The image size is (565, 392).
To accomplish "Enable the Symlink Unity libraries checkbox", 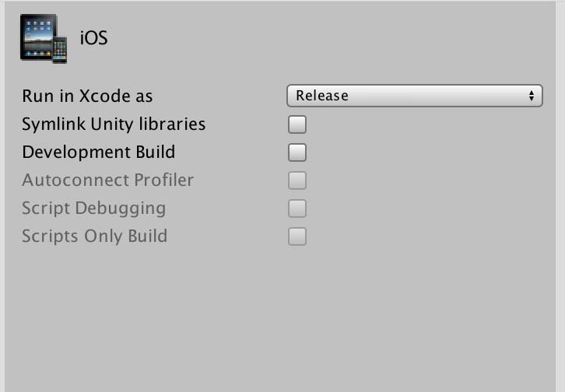I will (297, 124).
